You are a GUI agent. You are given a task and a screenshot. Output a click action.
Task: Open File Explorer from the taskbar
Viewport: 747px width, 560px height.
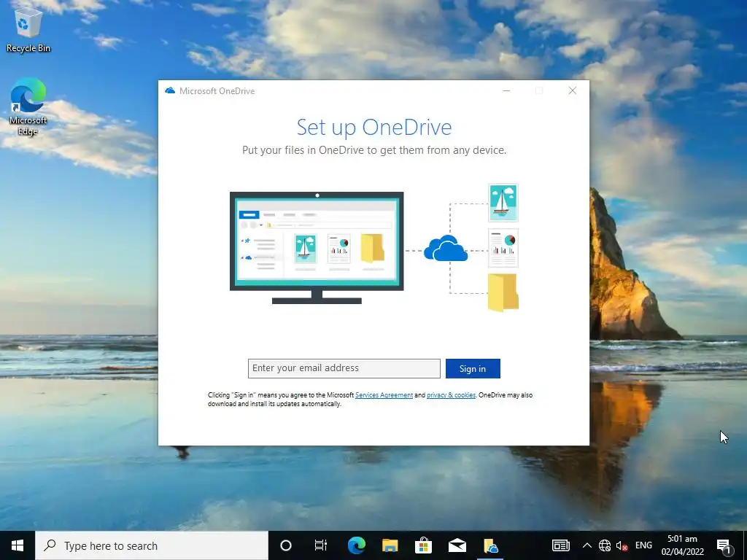coord(390,545)
